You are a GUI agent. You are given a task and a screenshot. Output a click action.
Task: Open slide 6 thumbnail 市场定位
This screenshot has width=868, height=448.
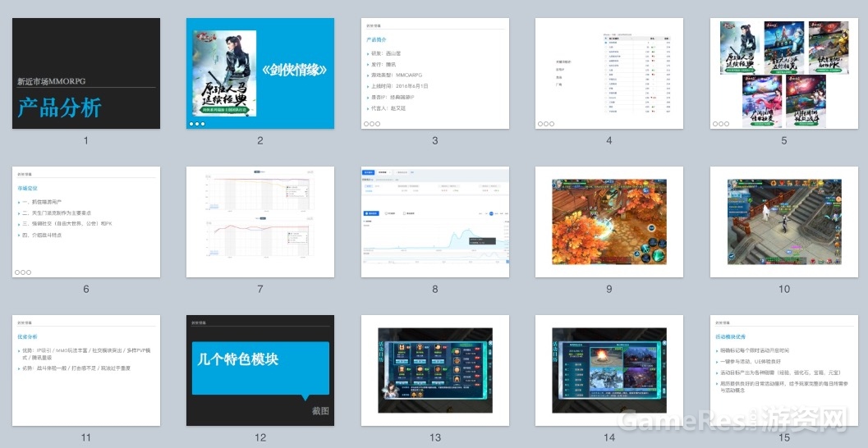click(85, 222)
